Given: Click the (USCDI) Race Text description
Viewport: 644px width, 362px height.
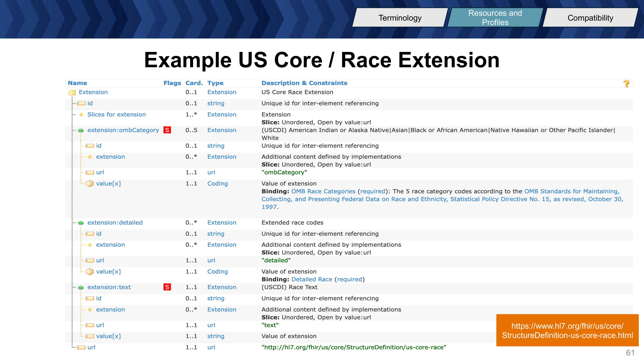Looking at the screenshot, I should click(x=289, y=287).
